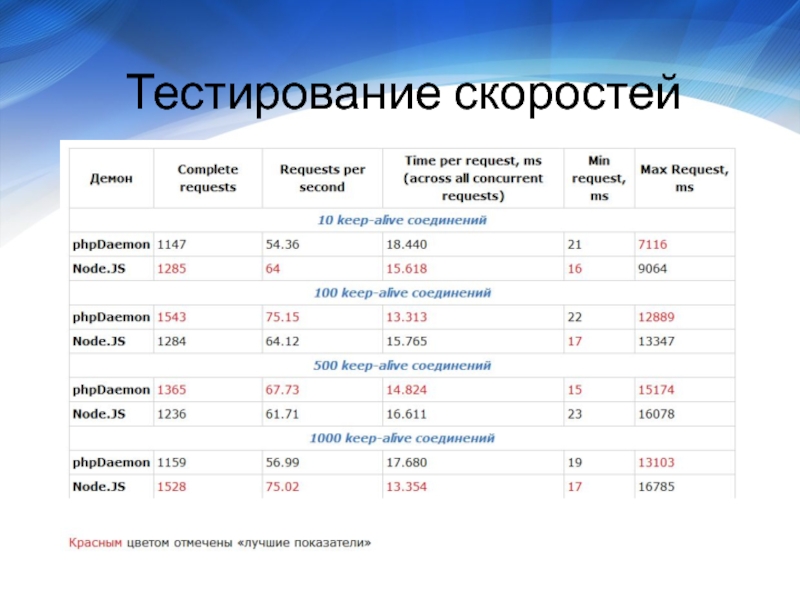This screenshot has height=600, width=800.
Task: Click red requests per second value 64
Action: [272, 269]
